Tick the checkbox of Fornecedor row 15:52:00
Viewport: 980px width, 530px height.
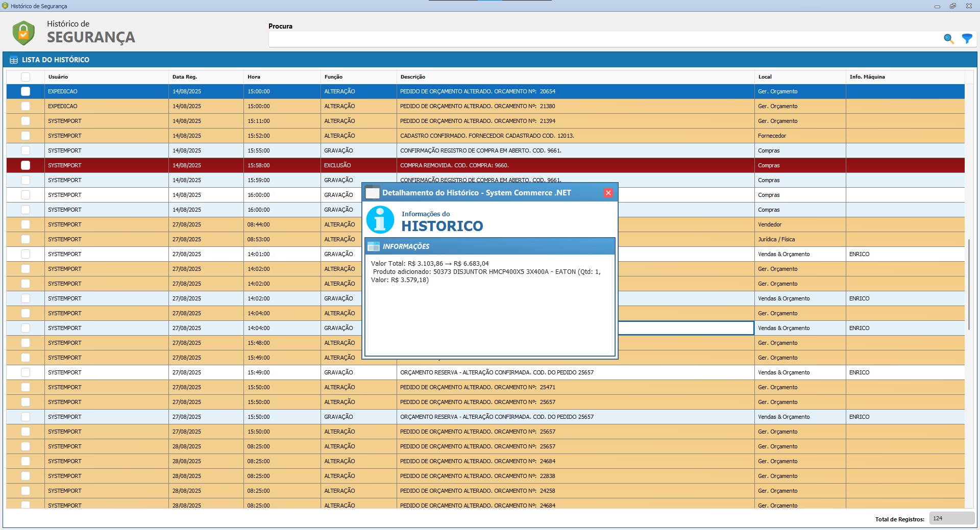(26, 136)
